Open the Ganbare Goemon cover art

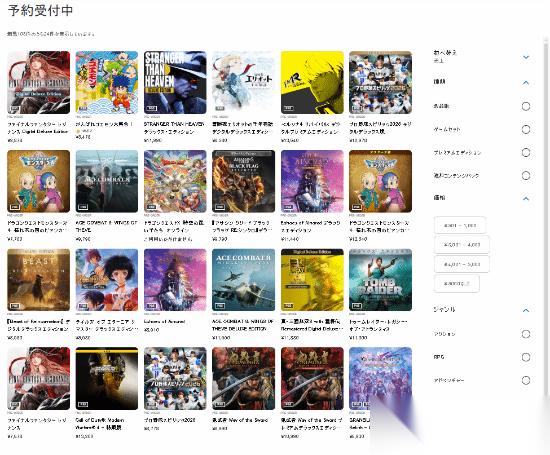coord(107,82)
